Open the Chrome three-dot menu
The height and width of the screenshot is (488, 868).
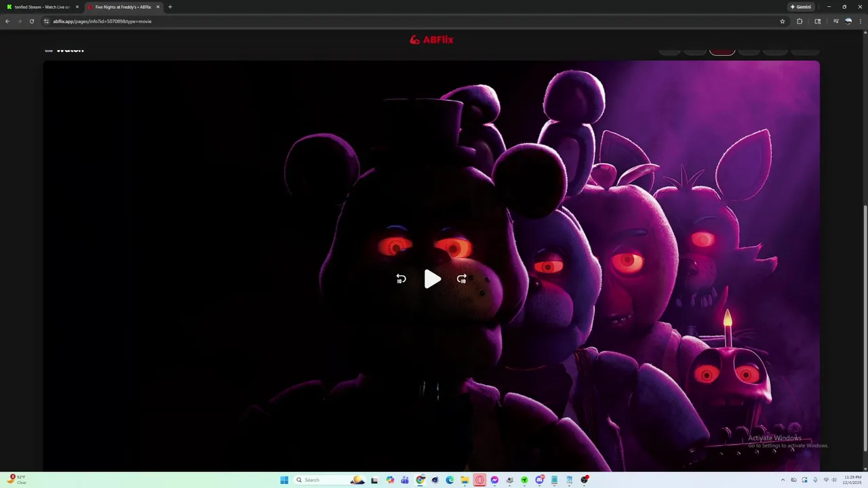coord(861,21)
